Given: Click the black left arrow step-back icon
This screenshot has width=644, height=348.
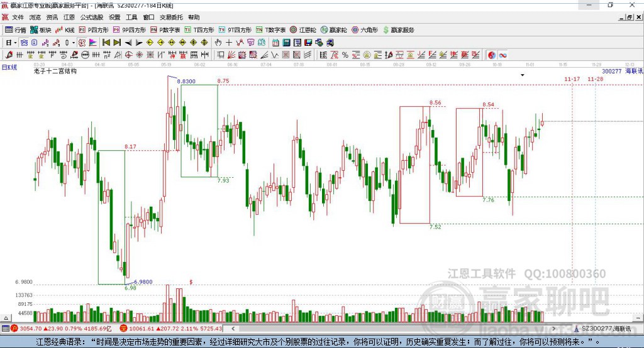Looking at the screenshot, I should pos(128,43).
